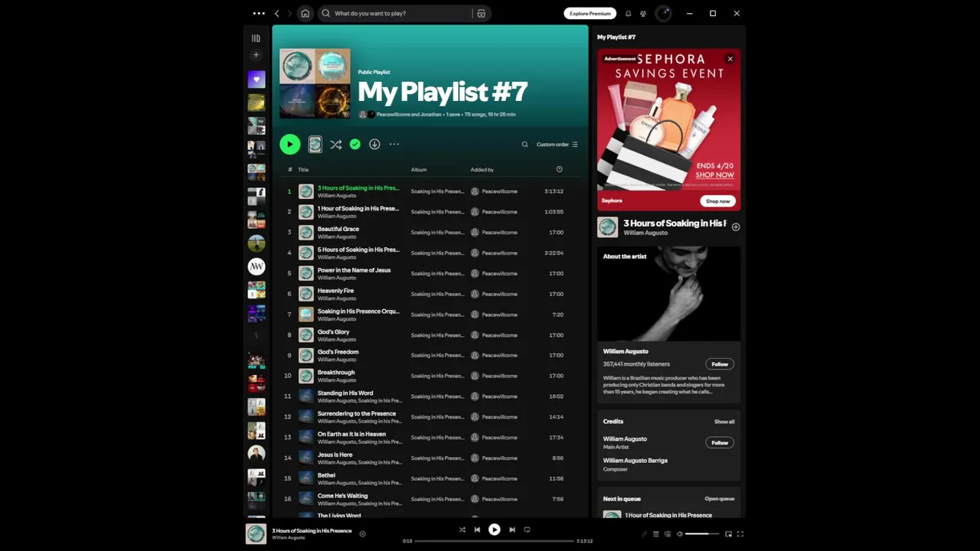Screen dimensions: 980x551
Task: Toggle playlist shuffle next to album preview
Action: (x=335, y=144)
